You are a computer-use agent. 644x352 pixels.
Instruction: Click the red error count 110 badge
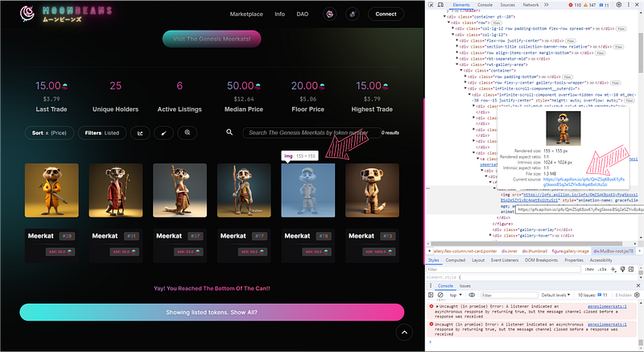[575, 5]
